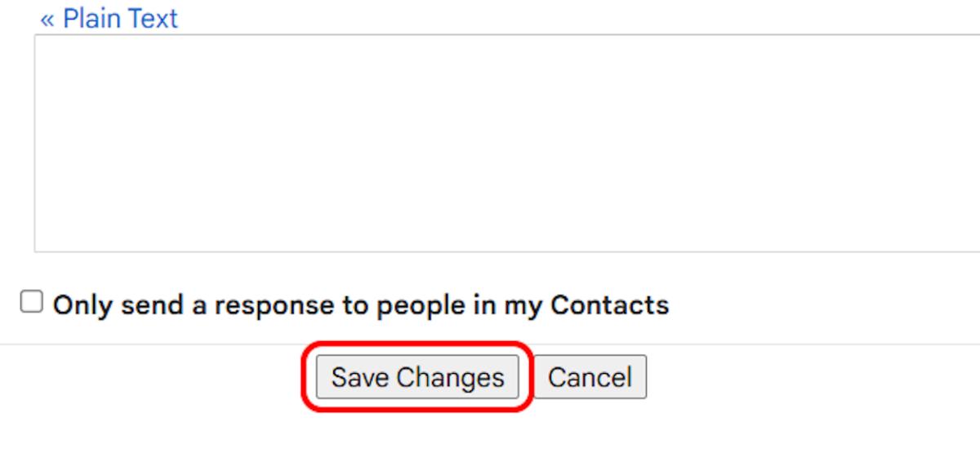Confirm edits with Save Changes
980x453 pixels.
(417, 377)
